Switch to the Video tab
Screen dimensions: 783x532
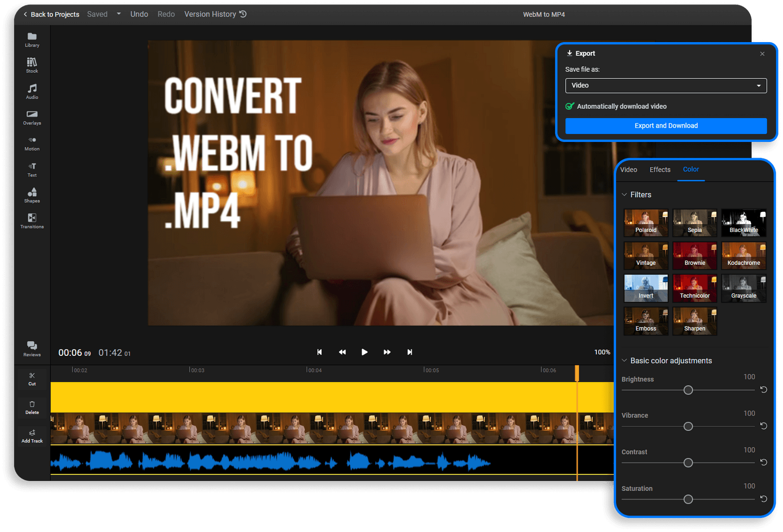(628, 169)
